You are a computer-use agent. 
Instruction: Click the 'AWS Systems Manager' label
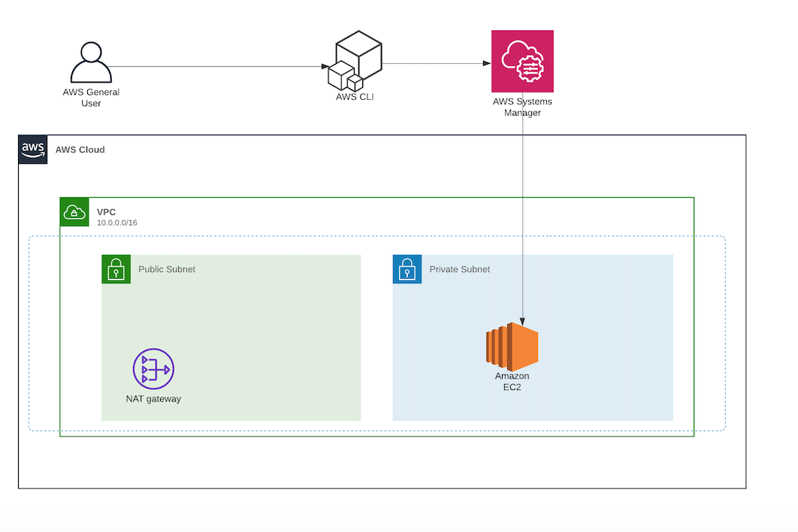pyautogui.click(x=522, y=107)
